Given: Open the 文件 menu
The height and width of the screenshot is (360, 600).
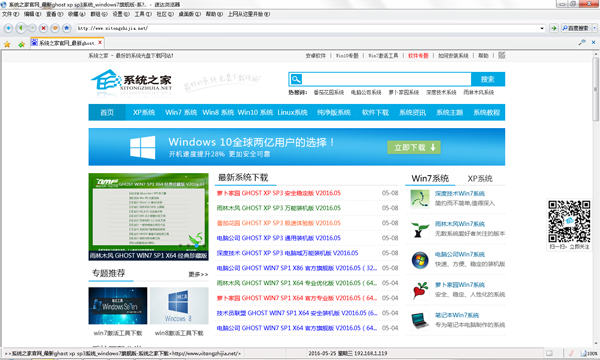Looking at the screenshot, I should 10,14.
